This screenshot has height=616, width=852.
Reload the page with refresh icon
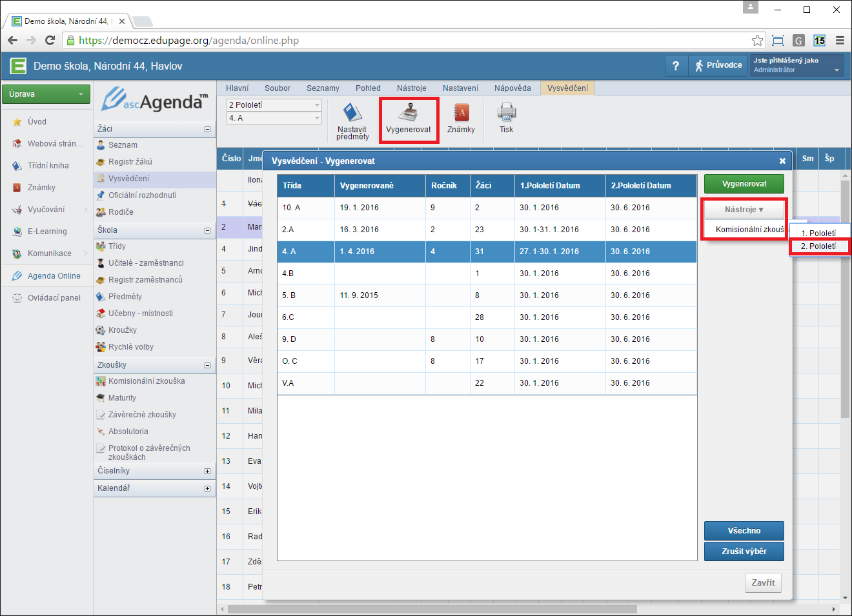50,40
